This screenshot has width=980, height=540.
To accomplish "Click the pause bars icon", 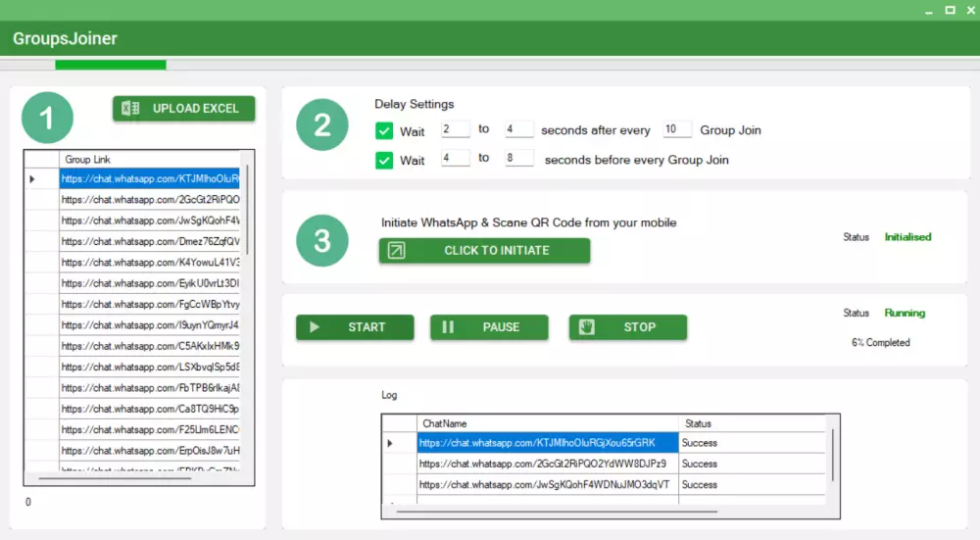I will (x=448, y=327).
